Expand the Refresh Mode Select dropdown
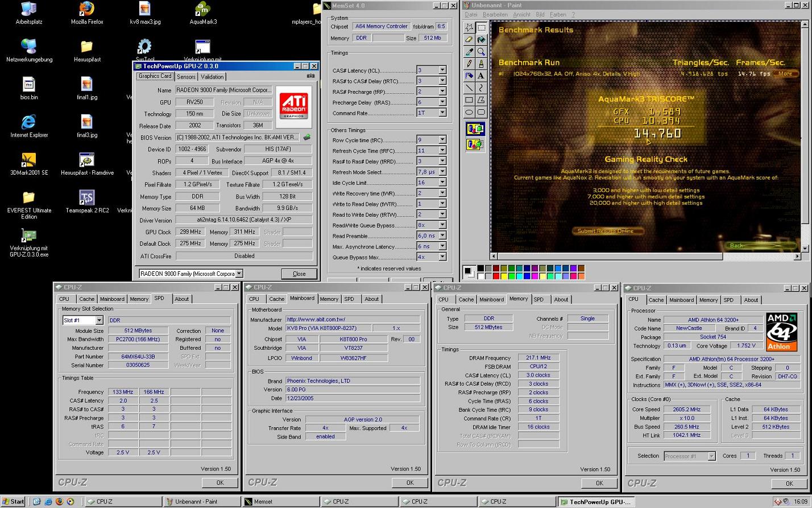 [x=442, y=172]
